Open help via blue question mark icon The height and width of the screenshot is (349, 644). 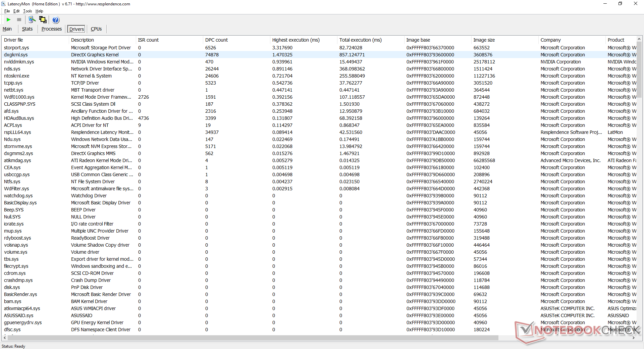tap(56, 20)
